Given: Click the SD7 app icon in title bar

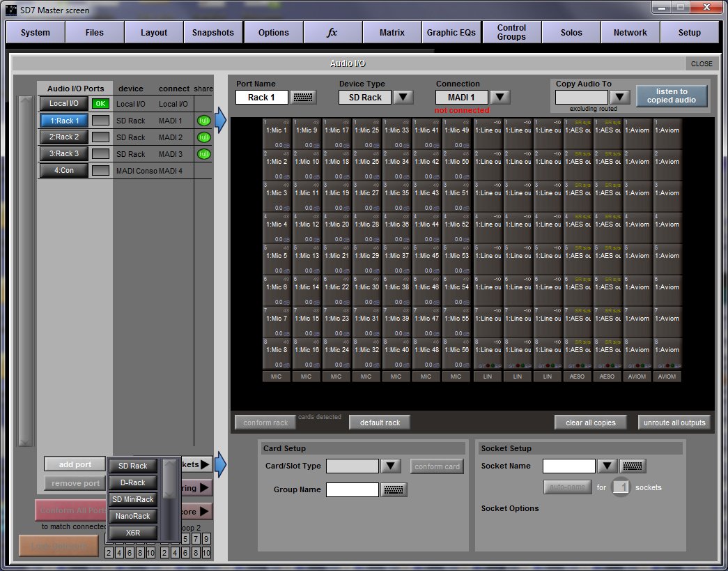Looking at the screenshot, I should (x=11, y=10).
